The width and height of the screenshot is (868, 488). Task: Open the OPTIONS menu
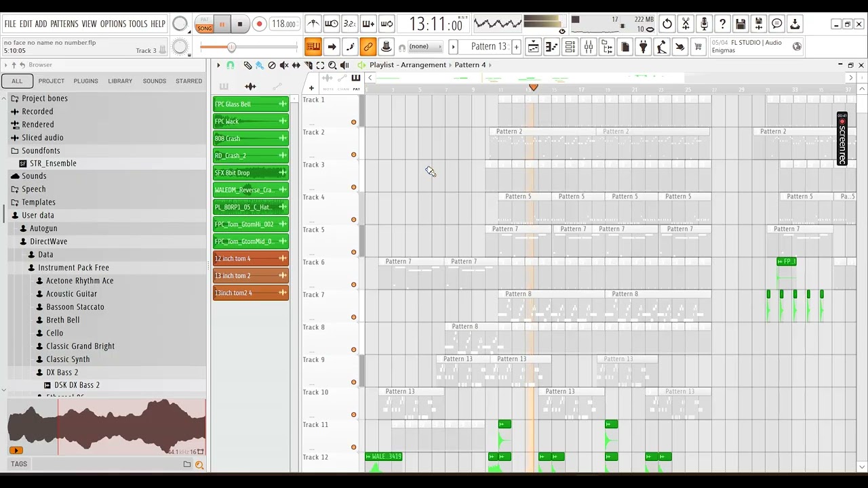coord(113,24)
